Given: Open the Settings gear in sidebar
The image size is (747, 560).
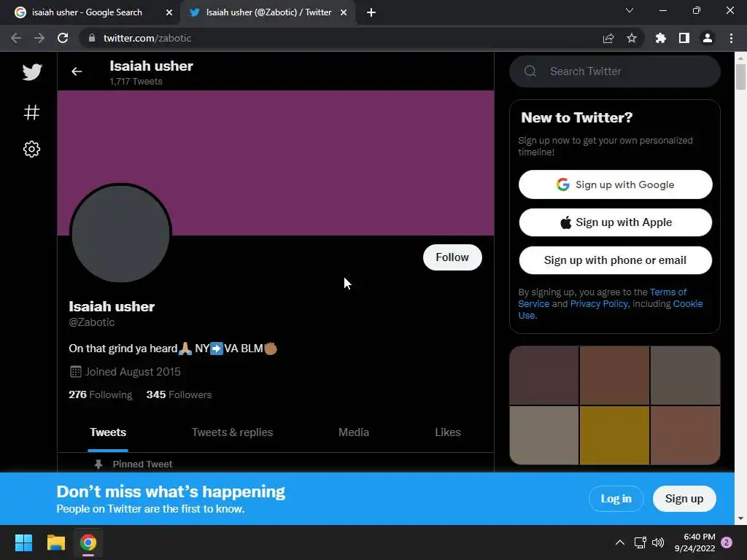Looking at the screenshot, I should pos(32,149).
